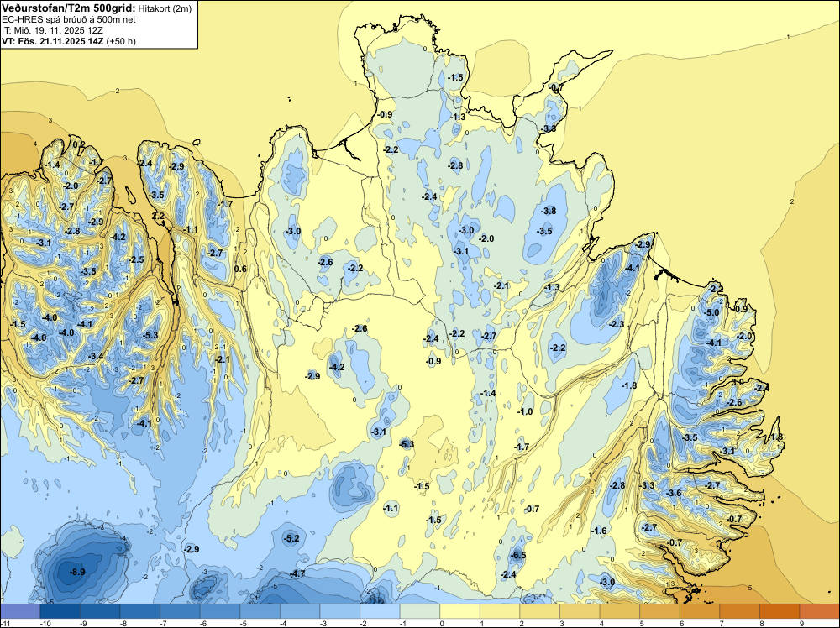The image size is (840, 628).
Task: Click the 0.6 temperature label
Action: coord(241,269)
